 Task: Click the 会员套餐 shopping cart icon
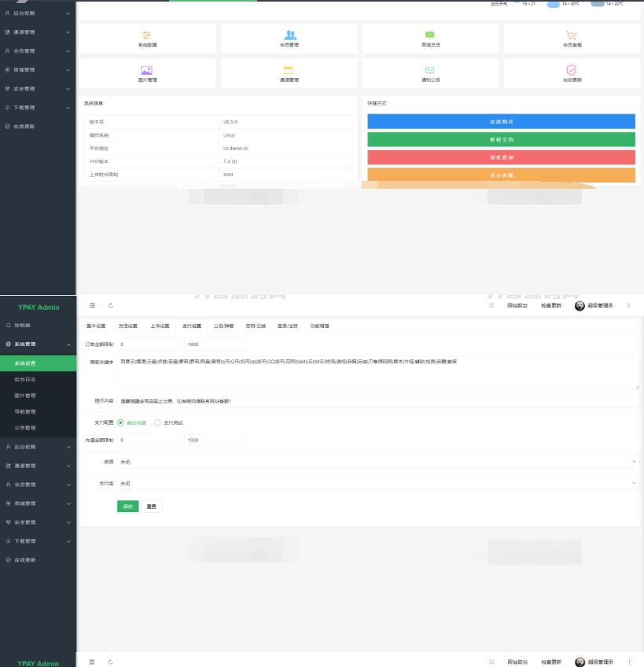[572, 35]
